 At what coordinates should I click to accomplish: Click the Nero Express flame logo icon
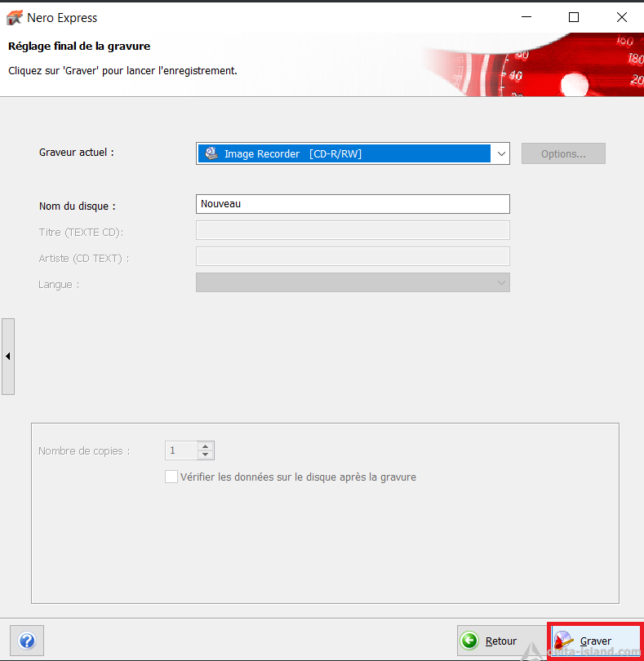(15, 18)
